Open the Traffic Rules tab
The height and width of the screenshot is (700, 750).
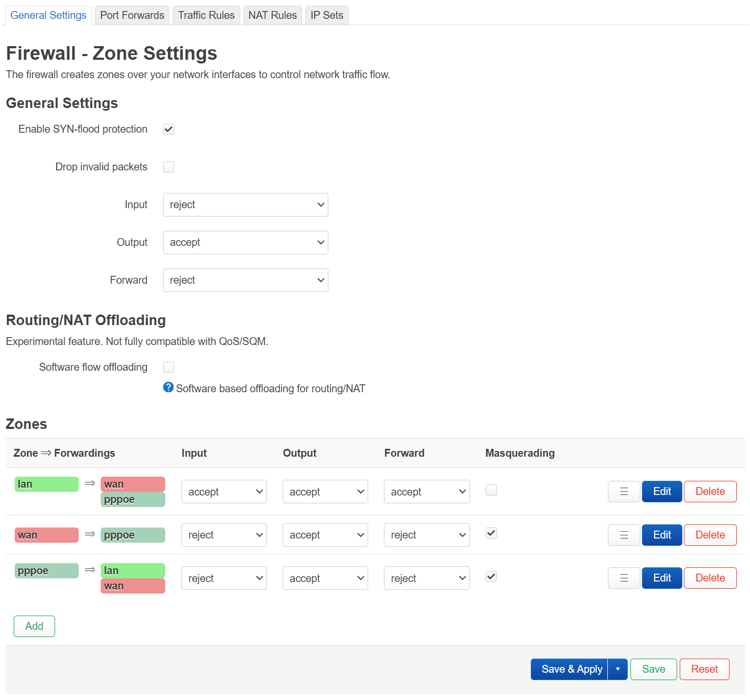(x=206, y=15)
